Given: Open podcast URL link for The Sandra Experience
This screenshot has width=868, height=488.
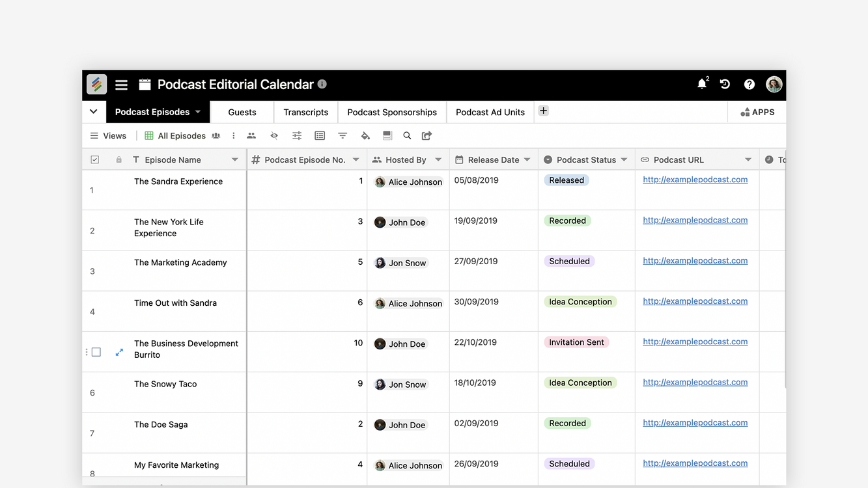Looking at the screenshot, I should [695, 180].
